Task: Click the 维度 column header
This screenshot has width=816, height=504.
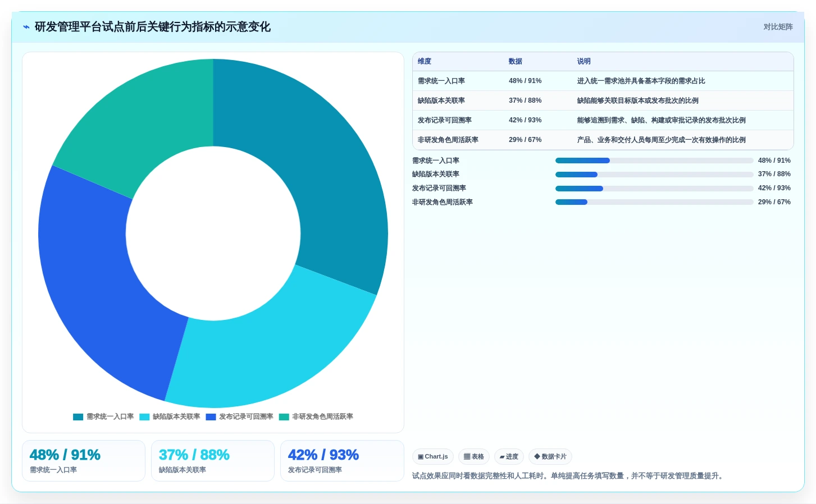Action: click(x=425, y=62)
